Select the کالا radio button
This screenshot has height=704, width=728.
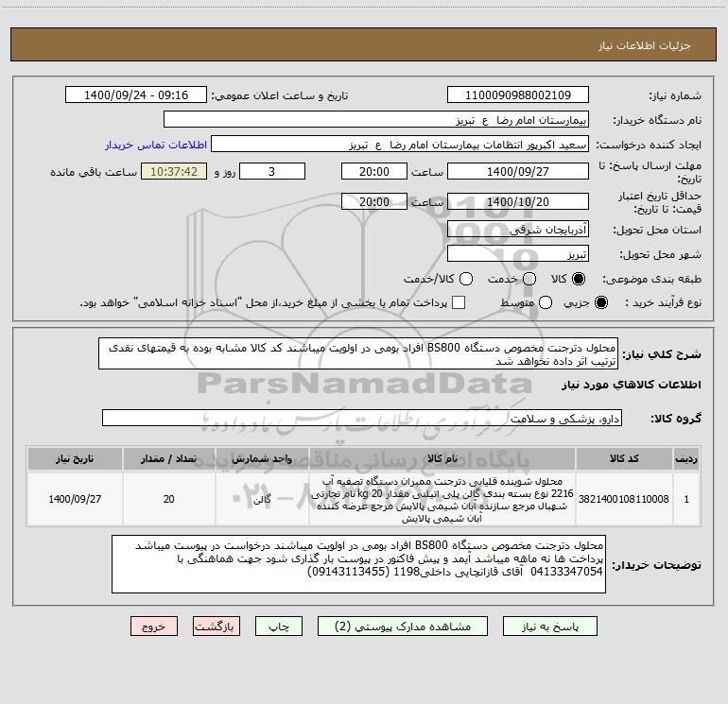click(579, 279)
